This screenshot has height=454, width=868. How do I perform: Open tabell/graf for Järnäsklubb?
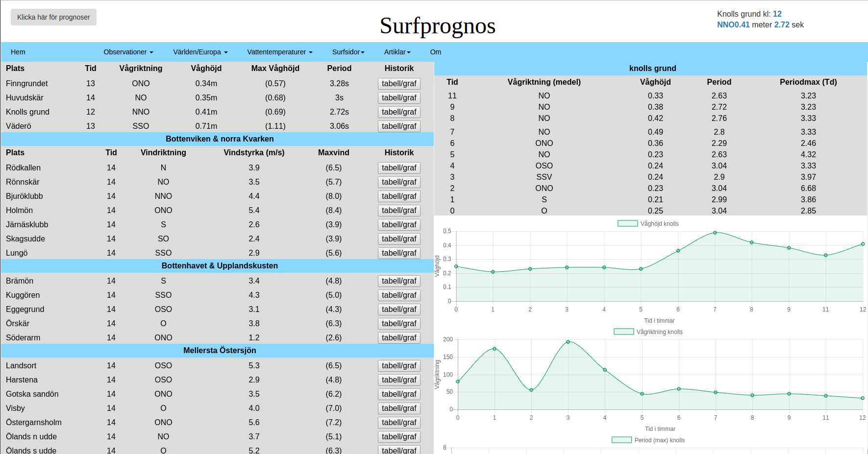[x=399, y=225]
